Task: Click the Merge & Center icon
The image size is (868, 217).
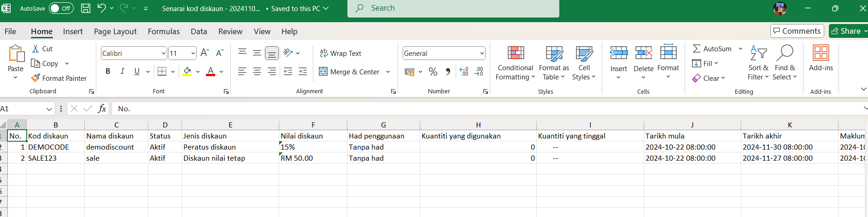Action: pyautogui.click(x=323, y=72)
